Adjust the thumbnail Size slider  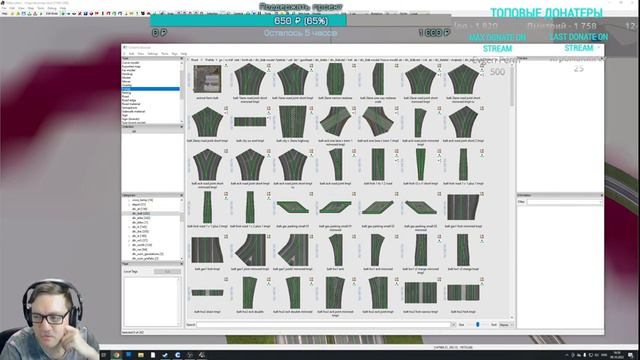pos(478,325)
